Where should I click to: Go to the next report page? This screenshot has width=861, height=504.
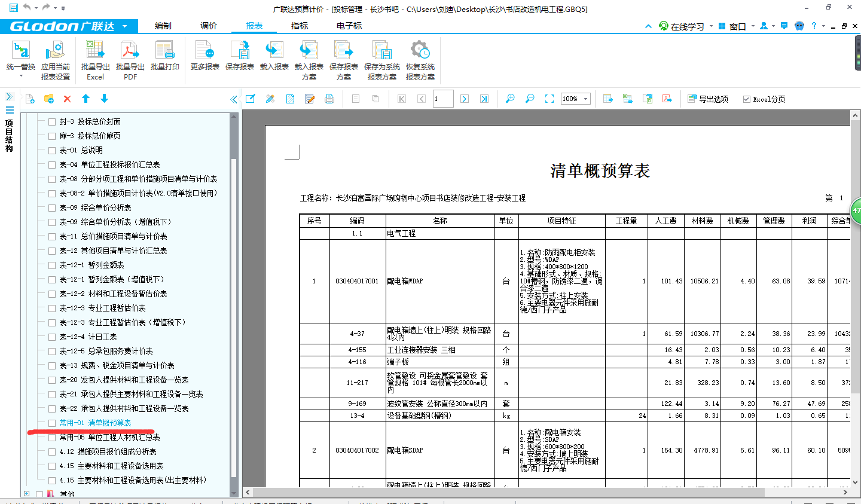465,99
